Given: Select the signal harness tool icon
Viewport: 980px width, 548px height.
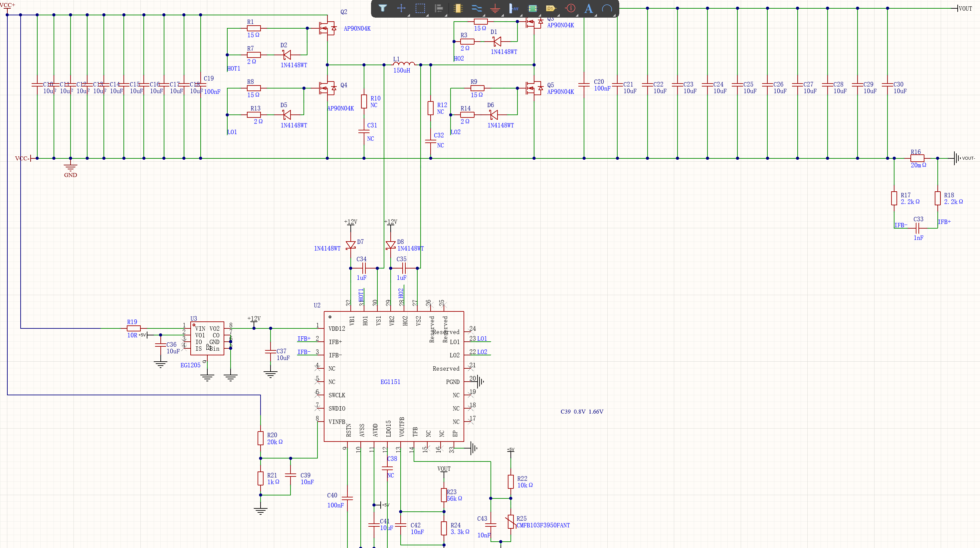Looking at the screenshot, I should [x=513, y=8].
